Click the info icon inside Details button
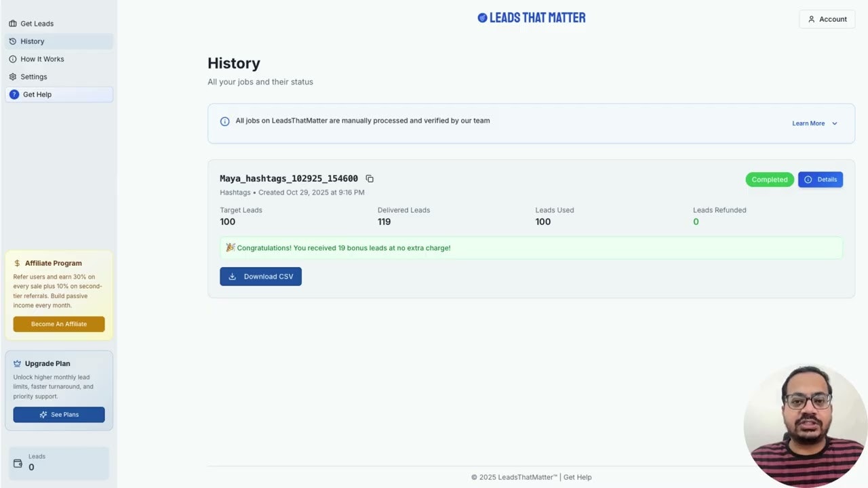 pyautogui.click(x=808, y=180)
